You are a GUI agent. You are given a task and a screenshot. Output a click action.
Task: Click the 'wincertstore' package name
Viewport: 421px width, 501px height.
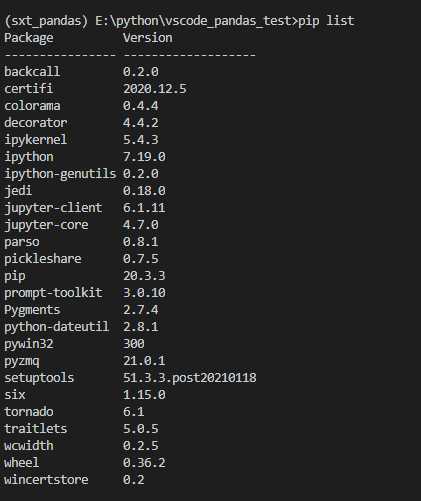click(46, 480)
